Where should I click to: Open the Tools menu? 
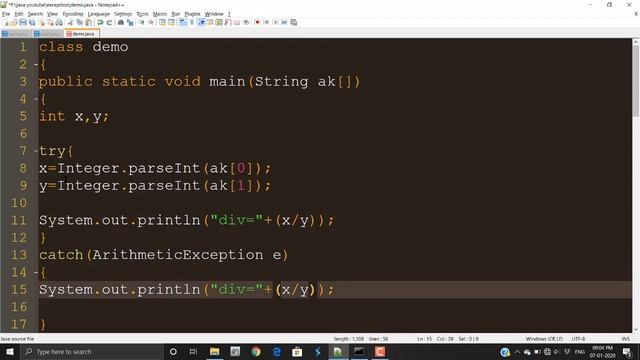point(142,14)
